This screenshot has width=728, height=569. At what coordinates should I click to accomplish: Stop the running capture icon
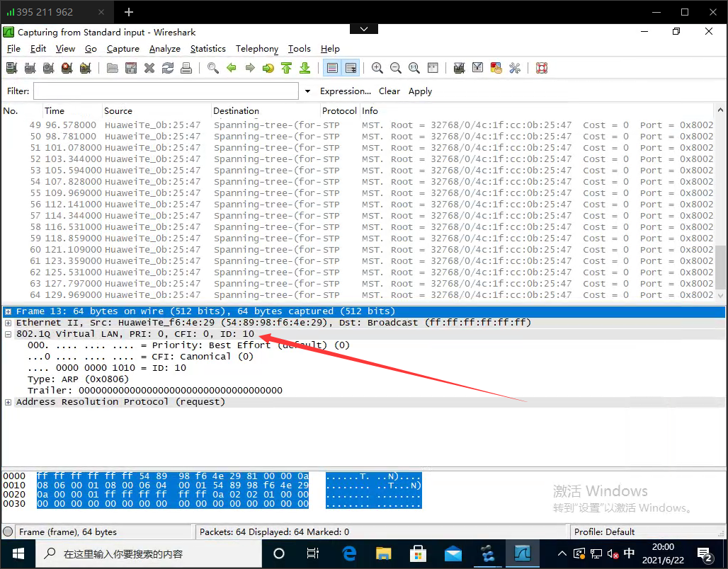(x=67, y=68)
